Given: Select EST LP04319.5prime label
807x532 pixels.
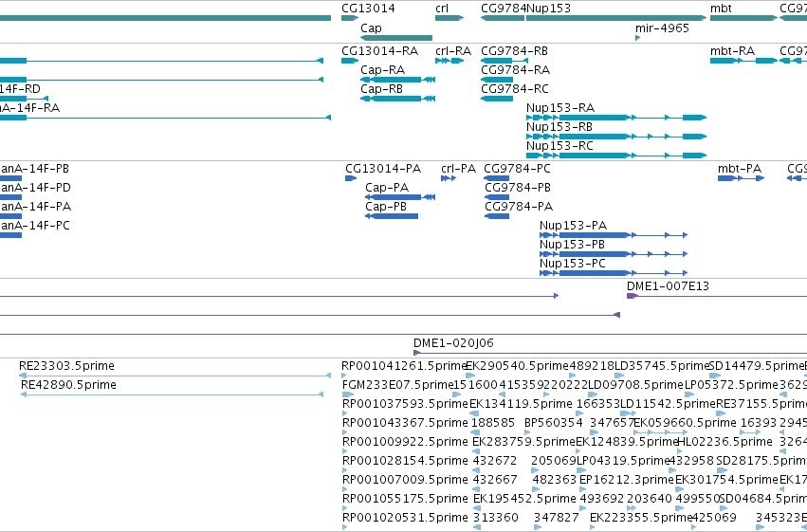Looking at the screenshot, I should (623, 461).
